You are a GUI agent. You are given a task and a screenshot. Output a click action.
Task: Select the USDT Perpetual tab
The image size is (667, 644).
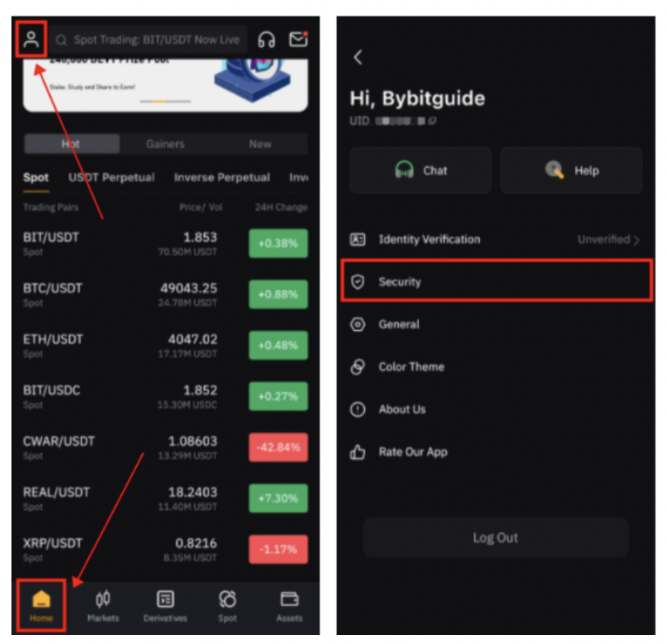112,177
